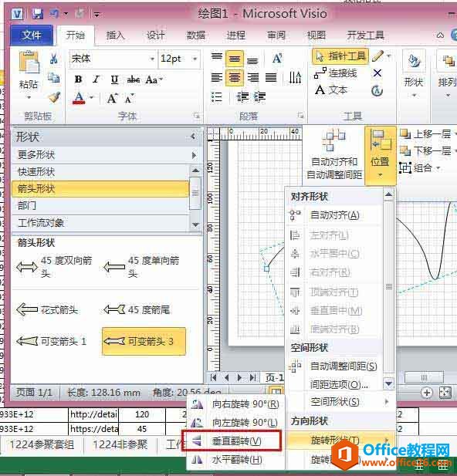Click the bullets list icon
Viewport: 457px width, 476px height.
coord(216,97)
